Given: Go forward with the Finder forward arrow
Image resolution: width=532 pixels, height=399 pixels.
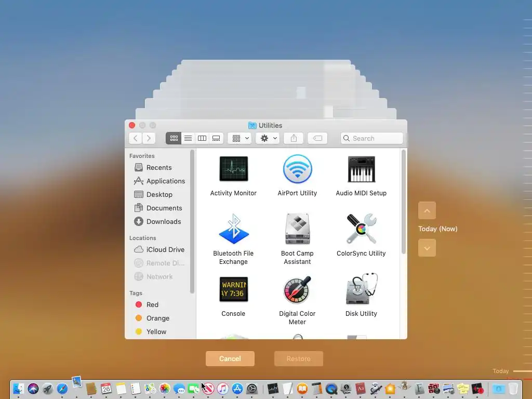Looking at the screenshot, I should pyautogui.click(x=149, y=138).
